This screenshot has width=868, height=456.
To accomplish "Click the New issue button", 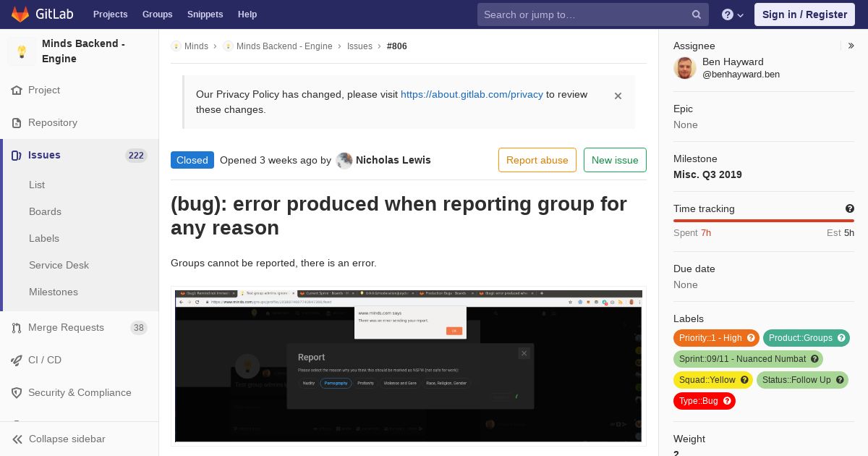I will tap(615, 160).
